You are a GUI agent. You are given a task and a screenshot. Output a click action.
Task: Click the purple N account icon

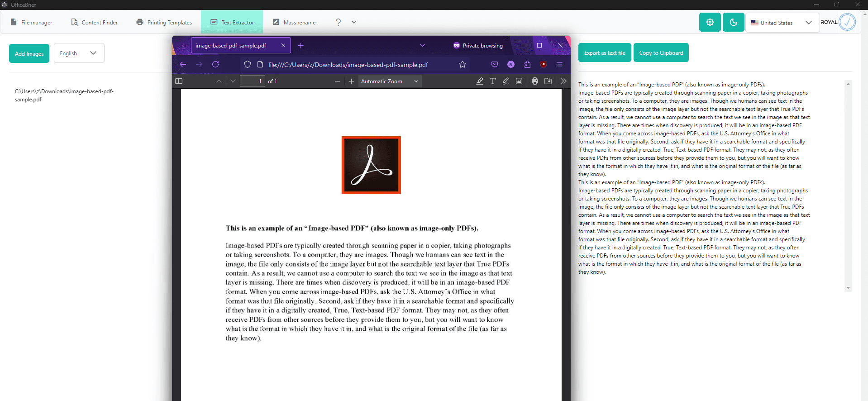click(511, 64)
